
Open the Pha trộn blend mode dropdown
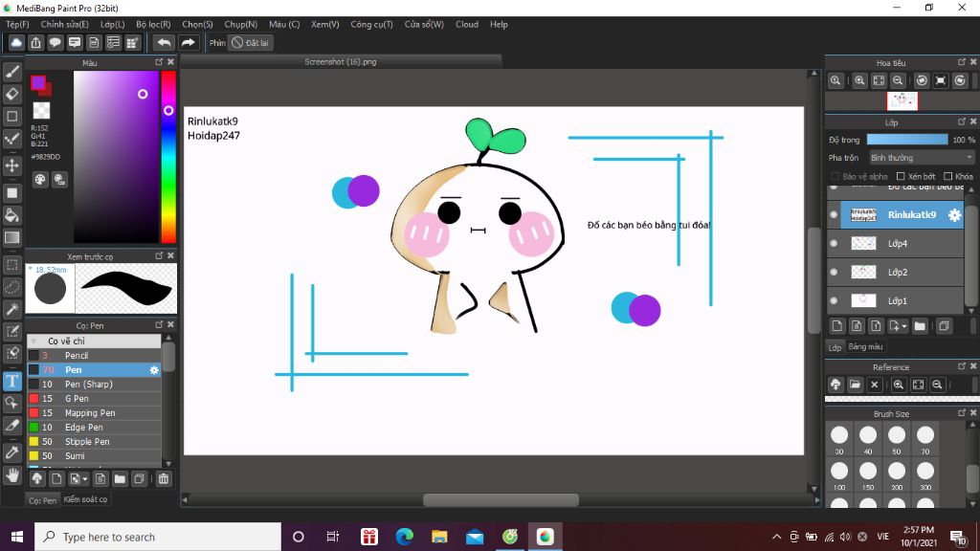pos(922,158)
